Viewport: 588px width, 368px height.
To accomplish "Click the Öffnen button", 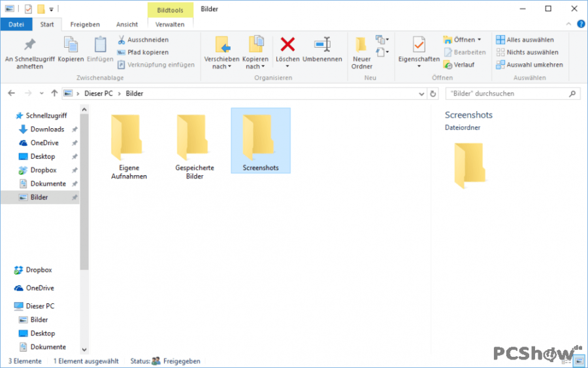I will pos(459,40).
